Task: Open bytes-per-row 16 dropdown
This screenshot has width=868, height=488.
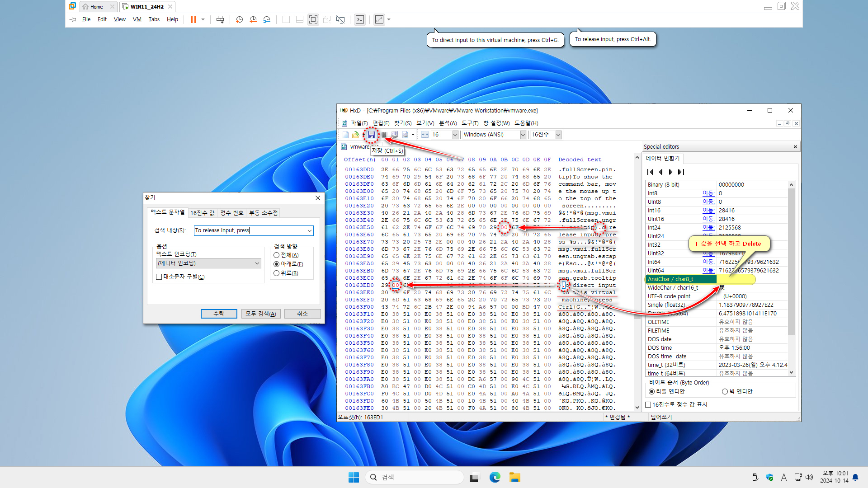Action: coord(455,135)
